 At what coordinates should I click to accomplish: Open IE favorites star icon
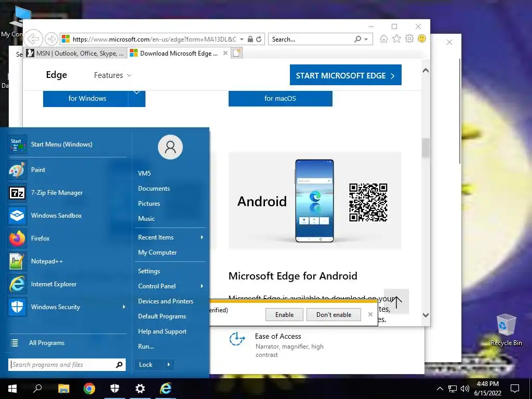pyautogui.click(x=396, y=38)
